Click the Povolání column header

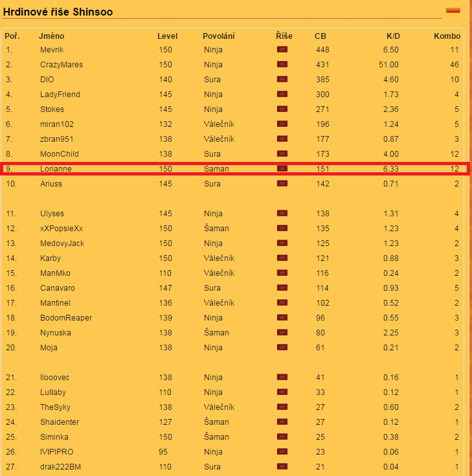218,36
